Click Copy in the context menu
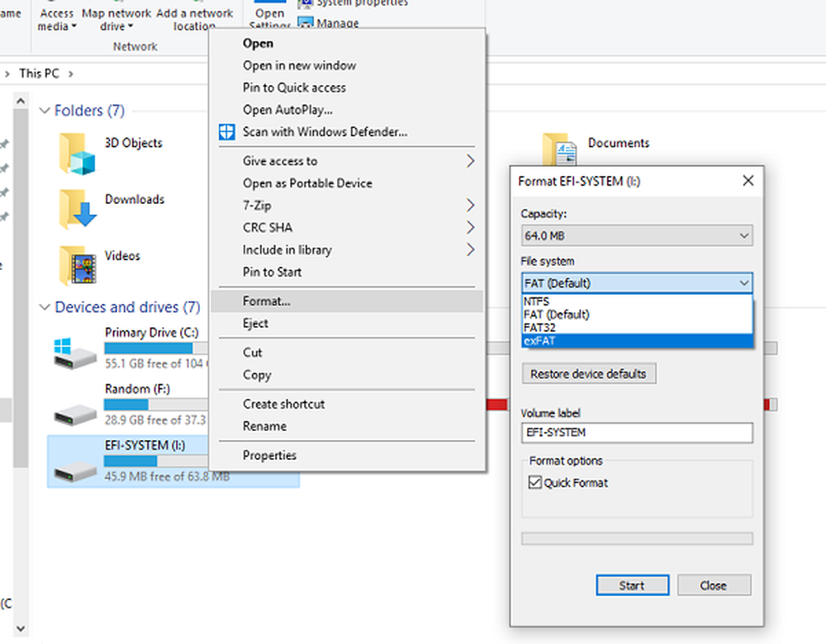 pos(347,374)
